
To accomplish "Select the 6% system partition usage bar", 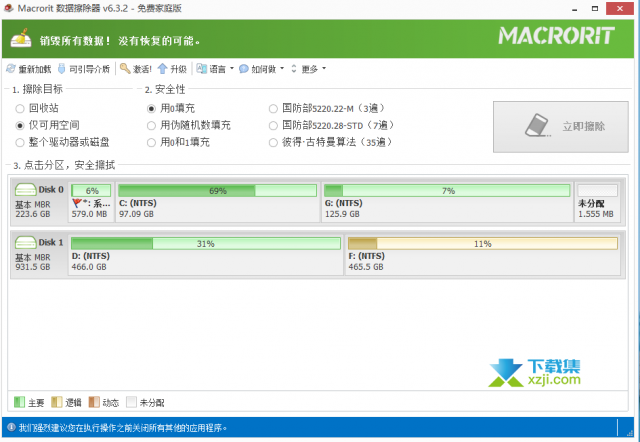I will click(91, 191).
